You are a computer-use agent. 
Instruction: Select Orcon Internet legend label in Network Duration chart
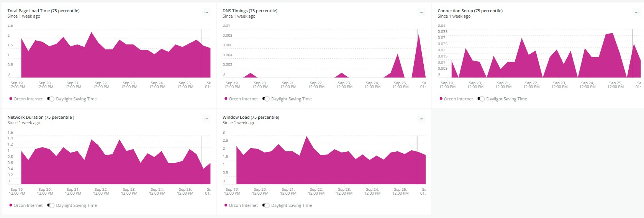click(28, 205)
